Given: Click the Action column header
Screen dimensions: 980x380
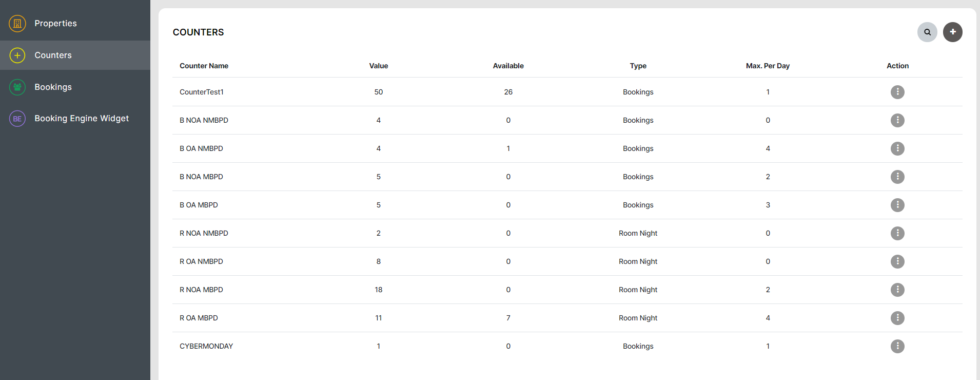Looking at the screenshot, I should click(x=897, y=66).
